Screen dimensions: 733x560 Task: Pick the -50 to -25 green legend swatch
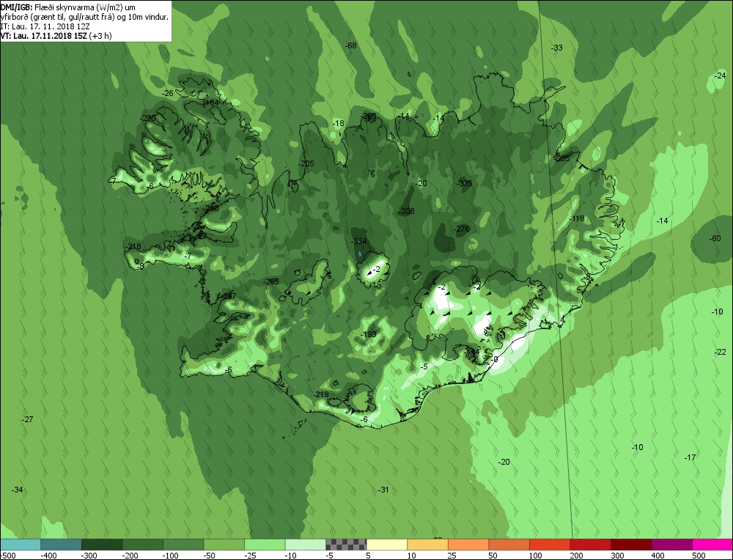224,545
